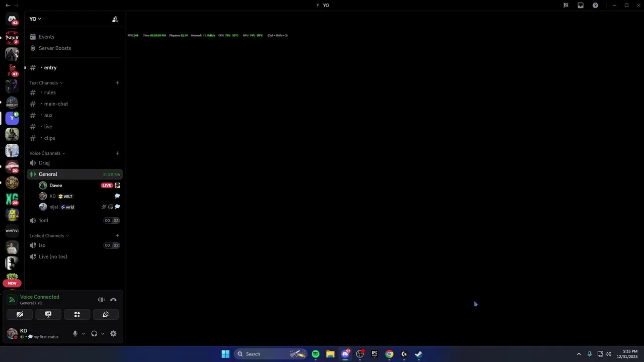This screenshot has width=644, height=362.
Task: Select the Y server icon with speaker badge
Action: pos(12,118)
